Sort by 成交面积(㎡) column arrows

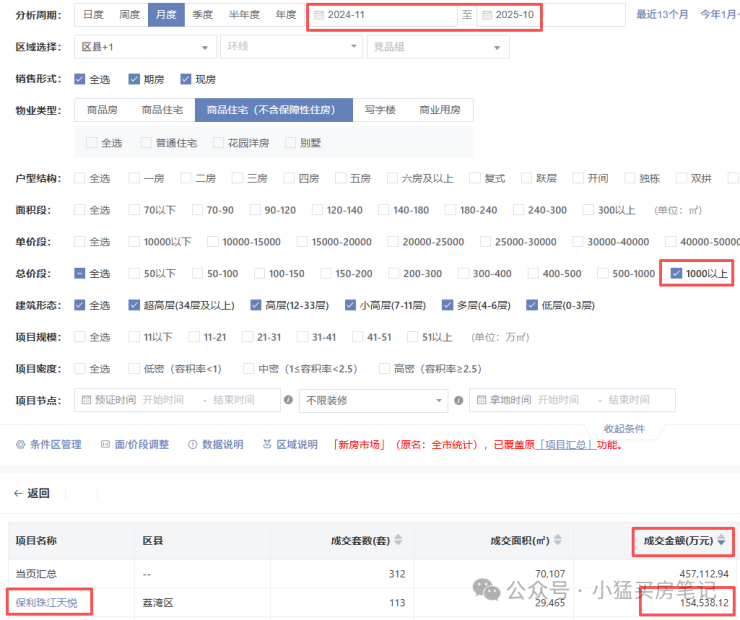point(558,540)
